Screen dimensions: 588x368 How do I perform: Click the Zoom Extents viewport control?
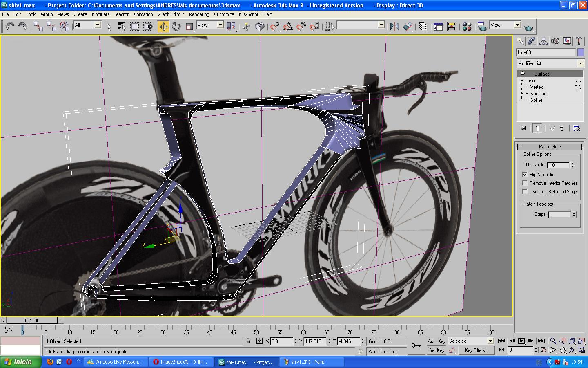click(572, 341)
